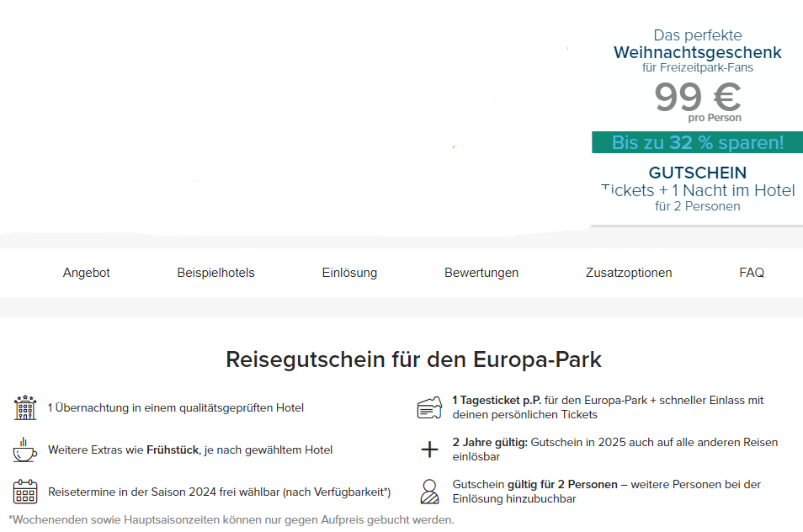This screenshot has width=803, height=532.
Task: Click the hotel building icon beside Übernachtung
Action: tap(24, 407)
